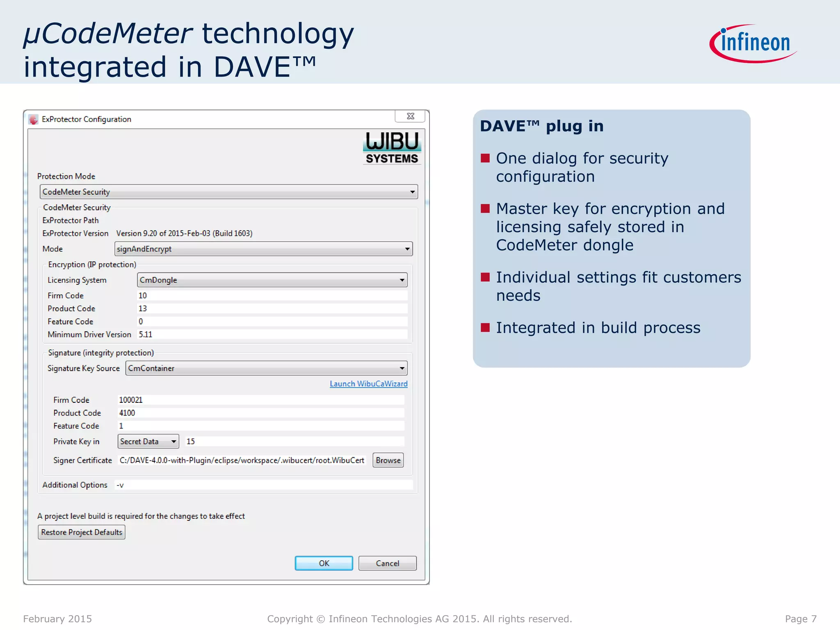Click the Minimum Driver Version field 5.11
The height and width of the screenshot is (630, 840).
pos(272,335)
